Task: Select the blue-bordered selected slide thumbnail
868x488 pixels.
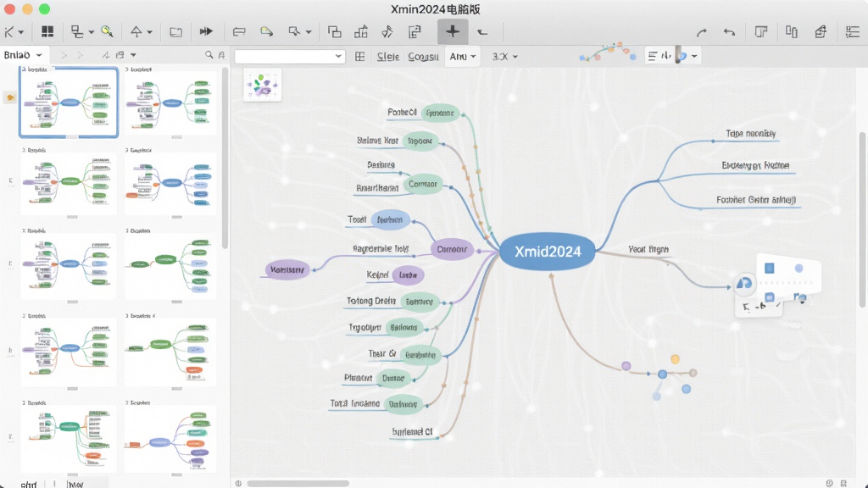Action: [69, 103]
